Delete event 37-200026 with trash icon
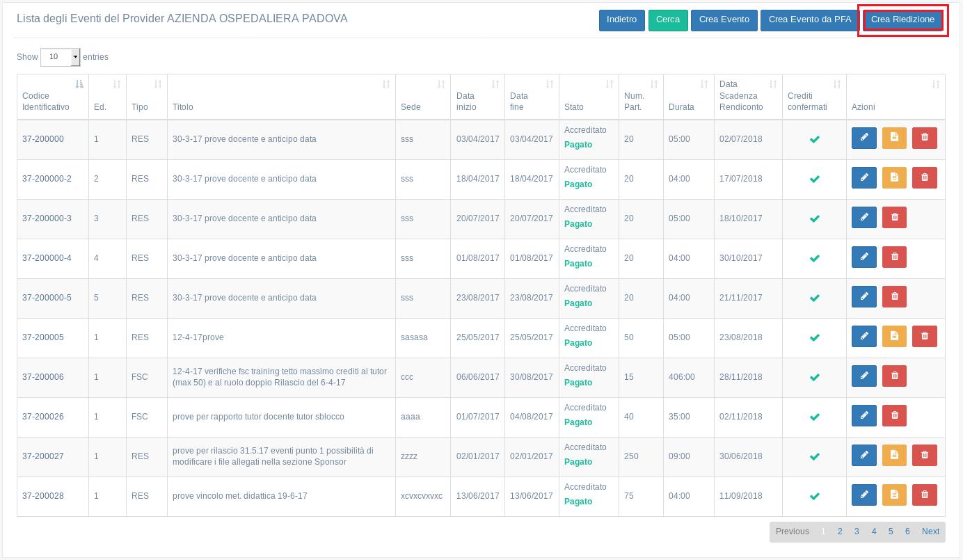The height and width of the screenshot is (560, 963). [894, 415]
